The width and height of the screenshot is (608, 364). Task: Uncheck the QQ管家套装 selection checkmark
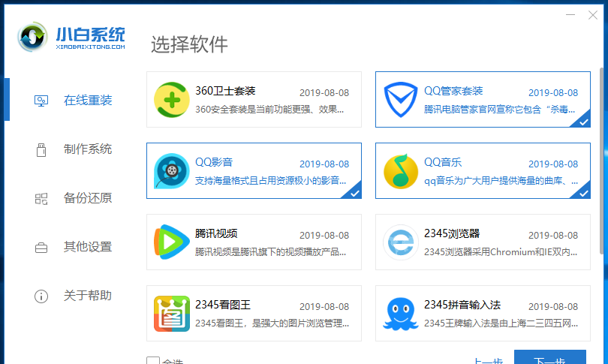pyautogui.click(x=583, y=122)
